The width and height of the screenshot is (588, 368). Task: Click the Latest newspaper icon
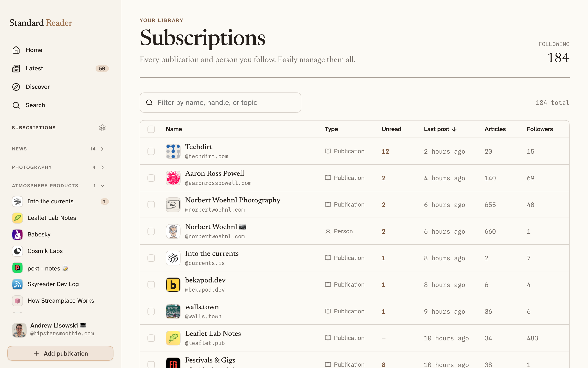[x=16, y=68]
